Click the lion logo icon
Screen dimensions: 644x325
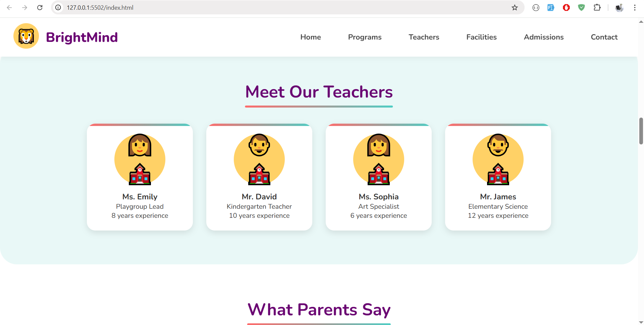26,36
